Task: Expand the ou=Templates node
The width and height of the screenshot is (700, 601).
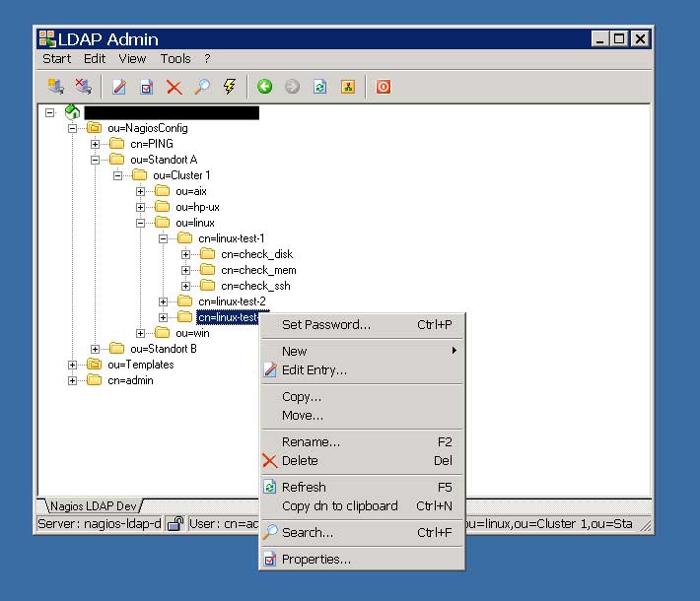Action: click(x=72, y=365)
